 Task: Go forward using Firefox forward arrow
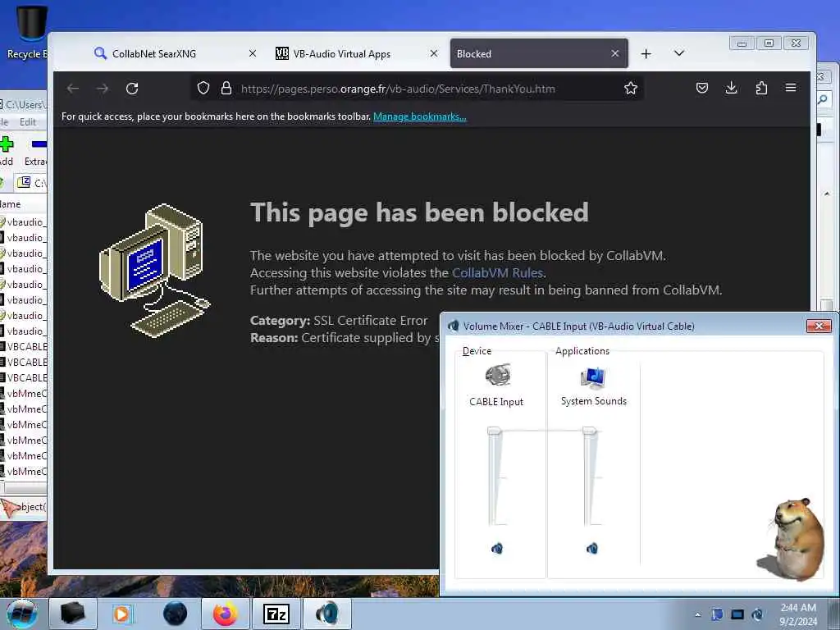[103, 89]
